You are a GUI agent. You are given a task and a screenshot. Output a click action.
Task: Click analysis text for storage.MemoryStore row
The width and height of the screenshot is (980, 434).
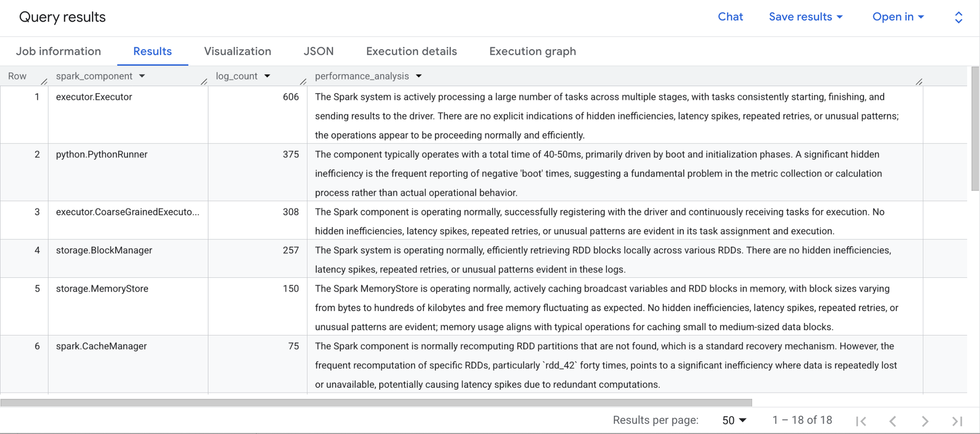607,308
